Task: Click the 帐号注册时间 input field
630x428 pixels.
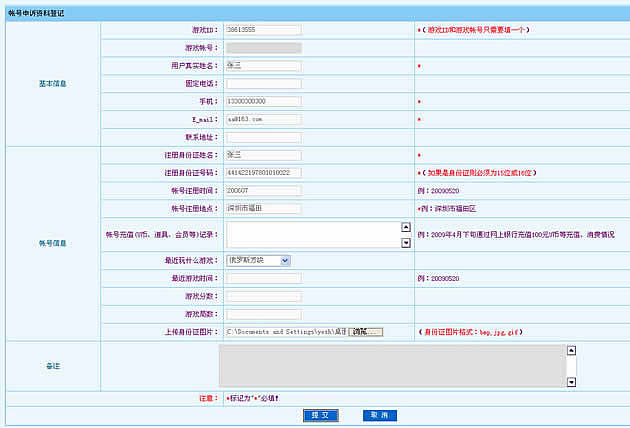Action: (x=263, y=190)
